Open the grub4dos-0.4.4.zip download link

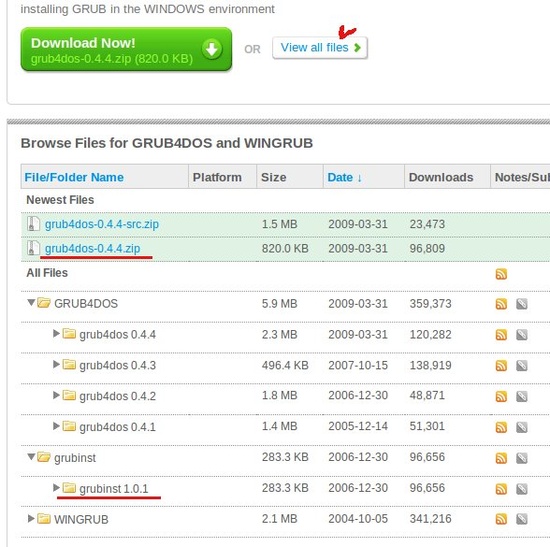[x=93, y=248]
